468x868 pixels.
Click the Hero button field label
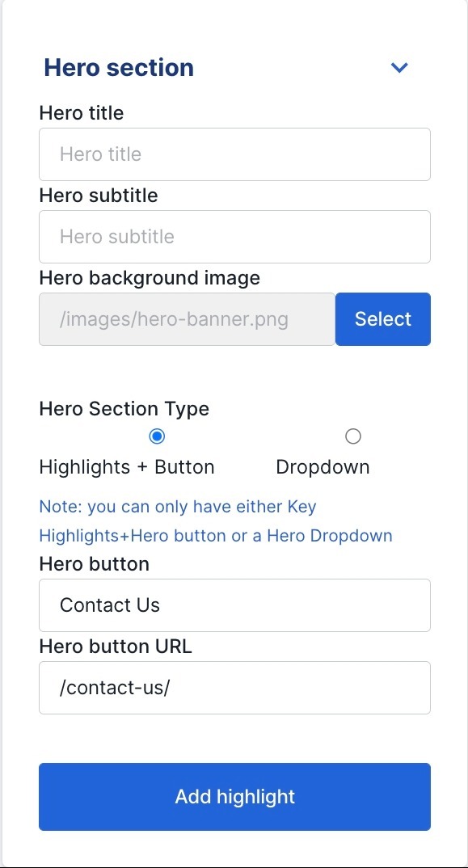[x=94, y=564]
